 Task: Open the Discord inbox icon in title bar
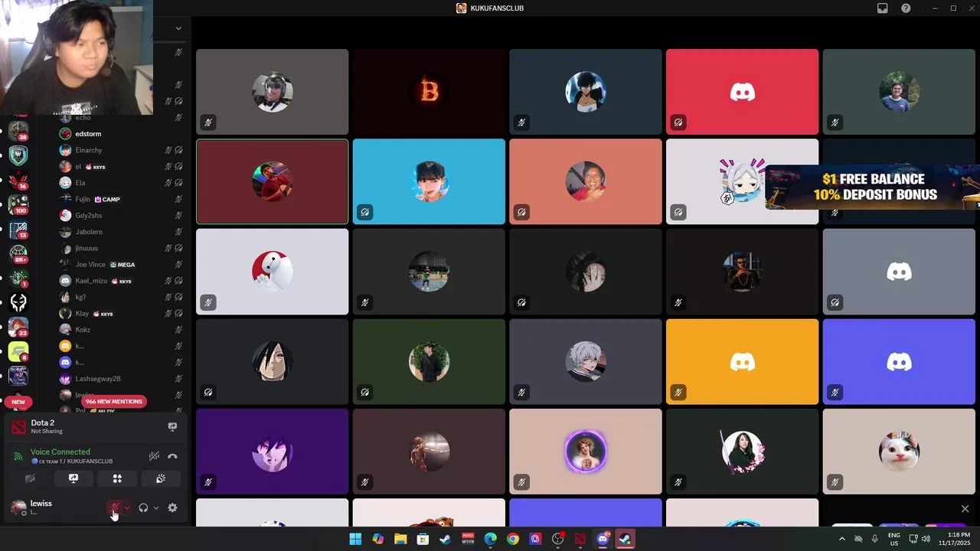[x=883, y=8]
